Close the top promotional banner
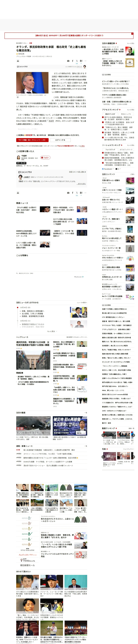138x644 pixels. pos(132,33)
